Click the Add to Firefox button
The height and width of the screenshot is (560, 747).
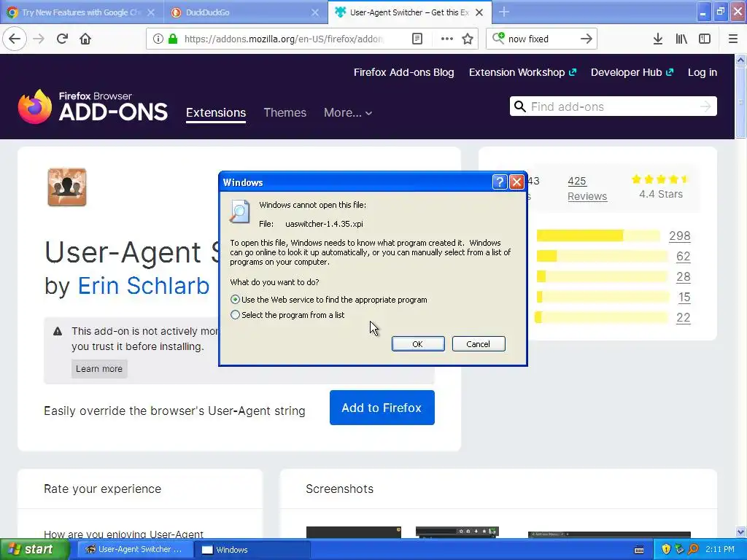(382, 408)
